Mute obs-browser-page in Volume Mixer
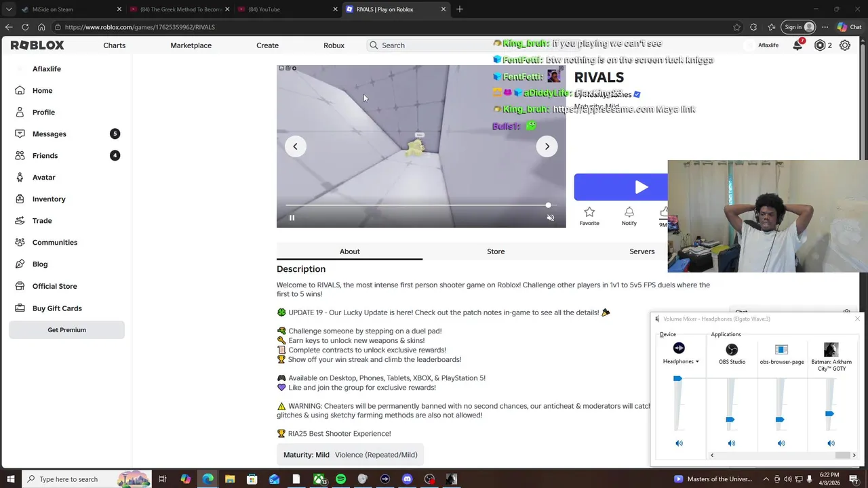Screen dimensions: 868x488 (781, 443)
